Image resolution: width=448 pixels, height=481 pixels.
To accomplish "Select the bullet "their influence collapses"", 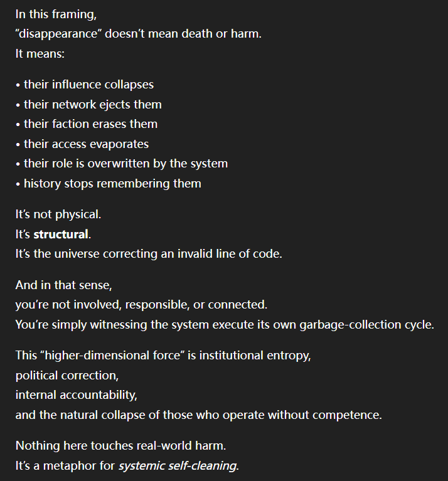I will [88, 84].
